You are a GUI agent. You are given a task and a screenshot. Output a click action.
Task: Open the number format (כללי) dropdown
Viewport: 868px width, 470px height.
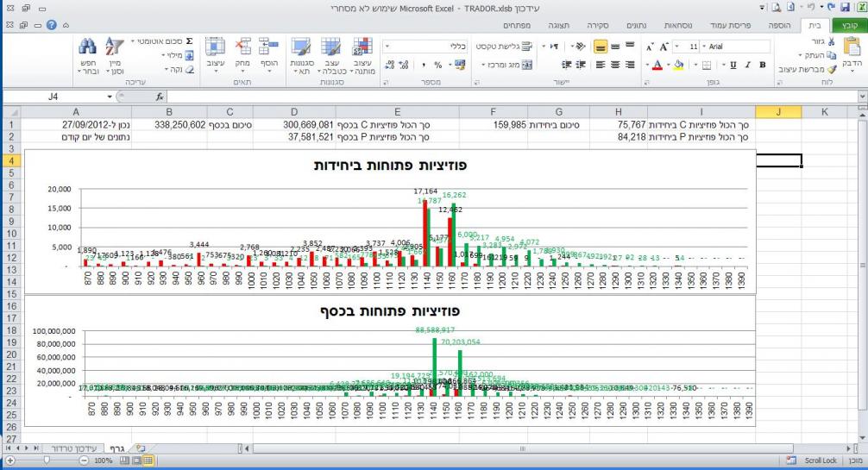tap(386, 45)
